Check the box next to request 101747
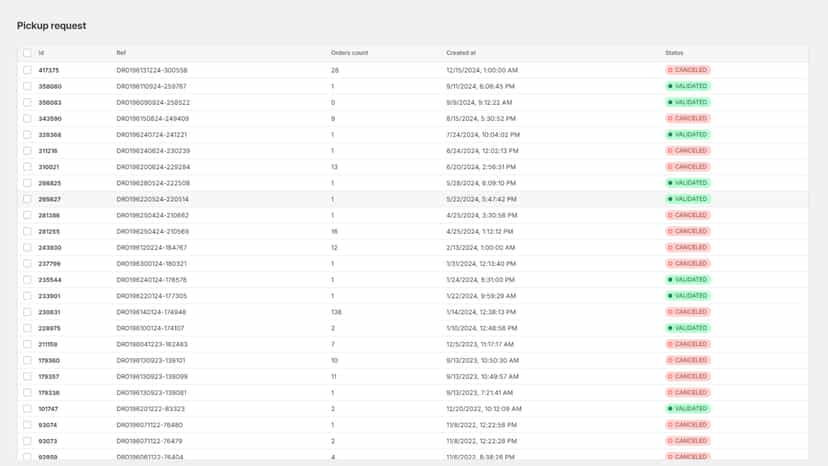 [x=27, y=408]
